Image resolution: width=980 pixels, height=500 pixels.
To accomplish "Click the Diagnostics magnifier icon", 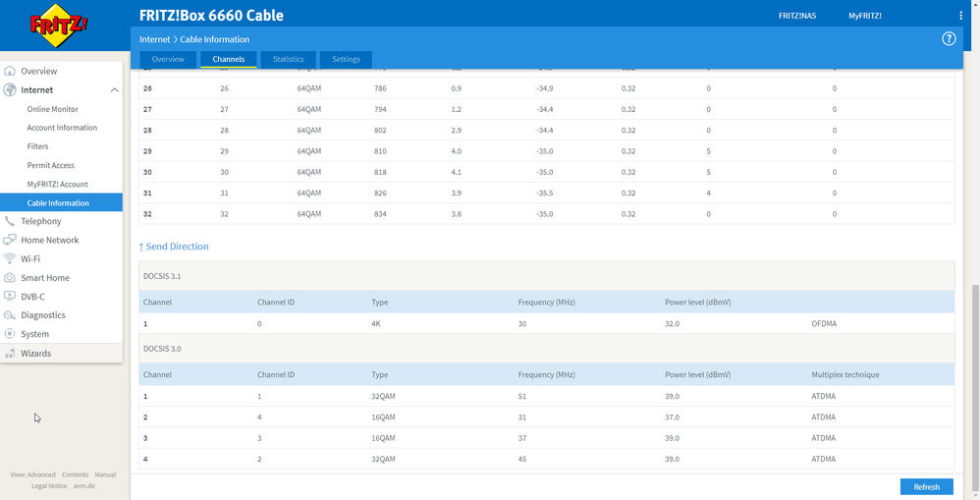I will point(10,315).
